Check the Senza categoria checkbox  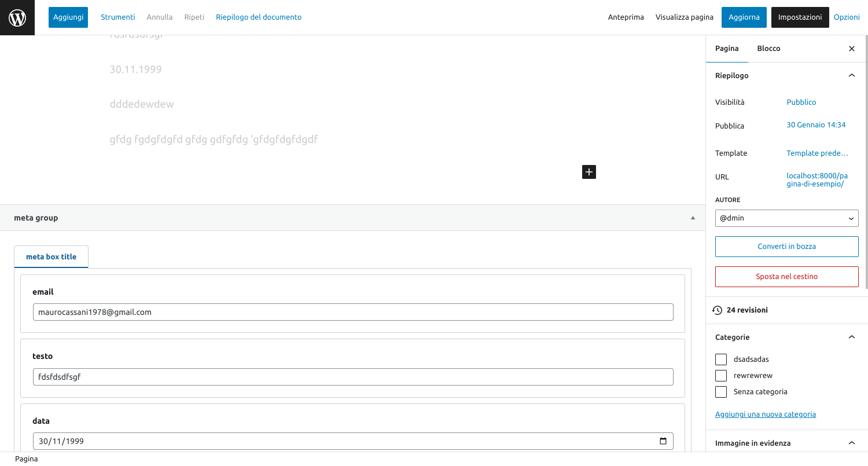(x=721, y=392)
